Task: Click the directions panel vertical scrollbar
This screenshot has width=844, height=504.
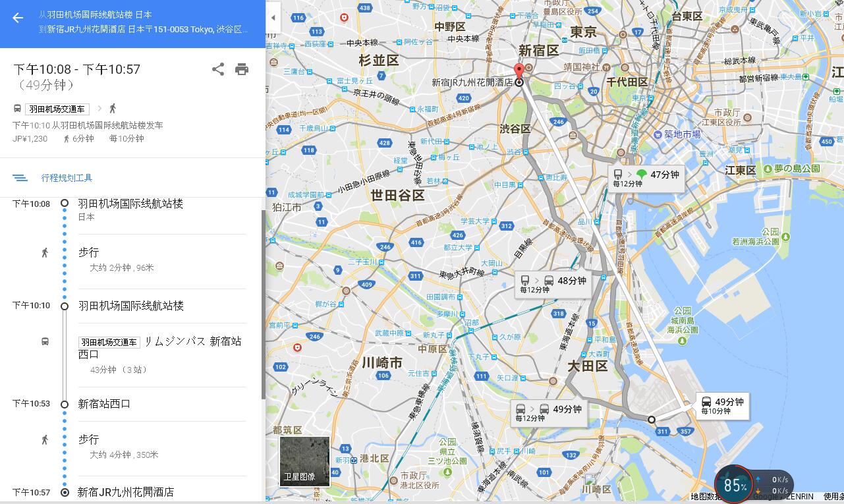Action: click(x=263, y=303)
